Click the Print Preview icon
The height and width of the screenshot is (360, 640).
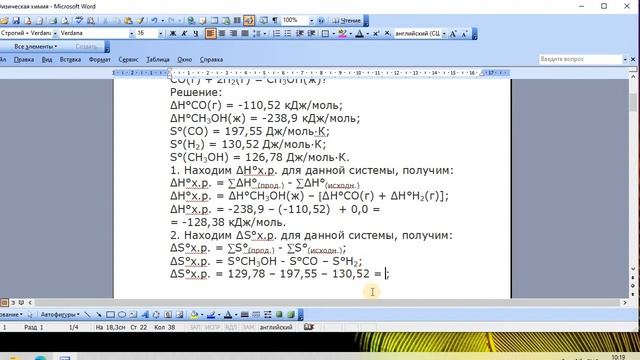(x=64, y=20)
